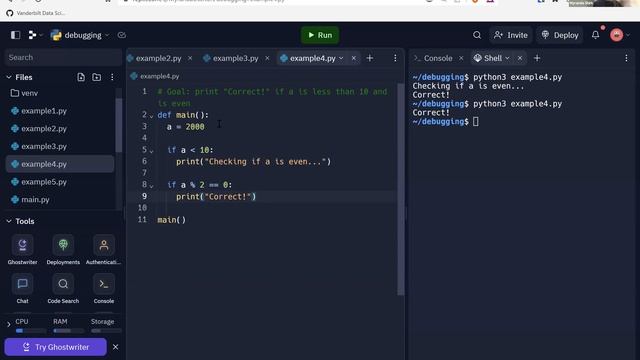Image resolution: width=640 pixels, height=360 pixels.
Task: Open the version control branch icon
Action: coord(32,35)
